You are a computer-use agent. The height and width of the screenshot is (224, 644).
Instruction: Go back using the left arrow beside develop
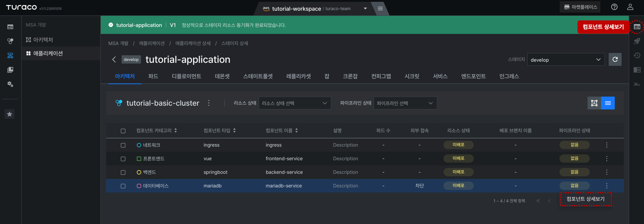tap(114, 59)
